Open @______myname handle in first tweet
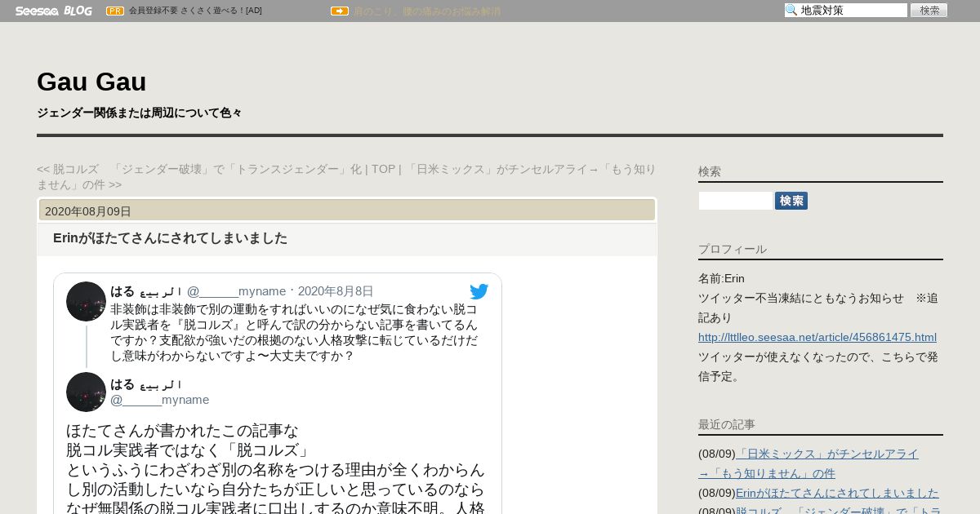The image size is (980, 514). click(x=236, y=291)
